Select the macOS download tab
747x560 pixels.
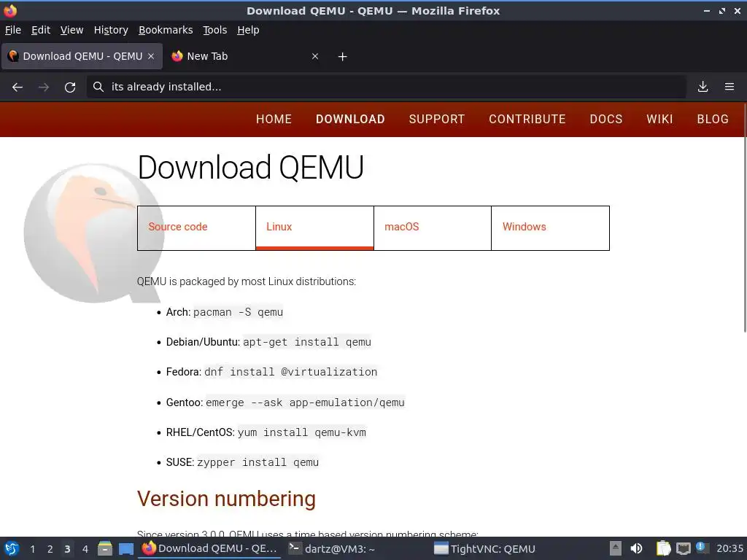[x=433, y=228]
